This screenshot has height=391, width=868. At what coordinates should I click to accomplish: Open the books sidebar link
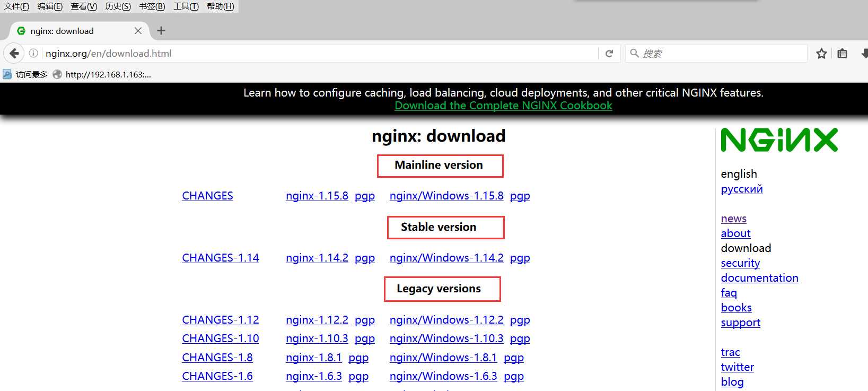(x=737, y=308)
